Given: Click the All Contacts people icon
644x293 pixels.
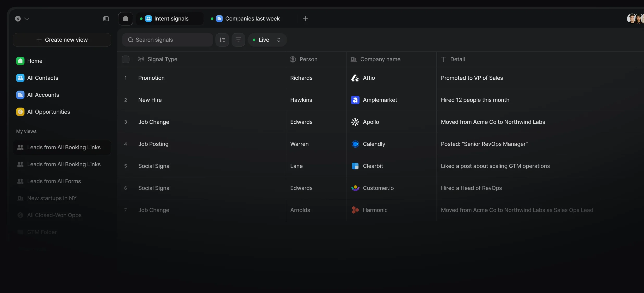Looking at the screenshot, I should (20, 78).
